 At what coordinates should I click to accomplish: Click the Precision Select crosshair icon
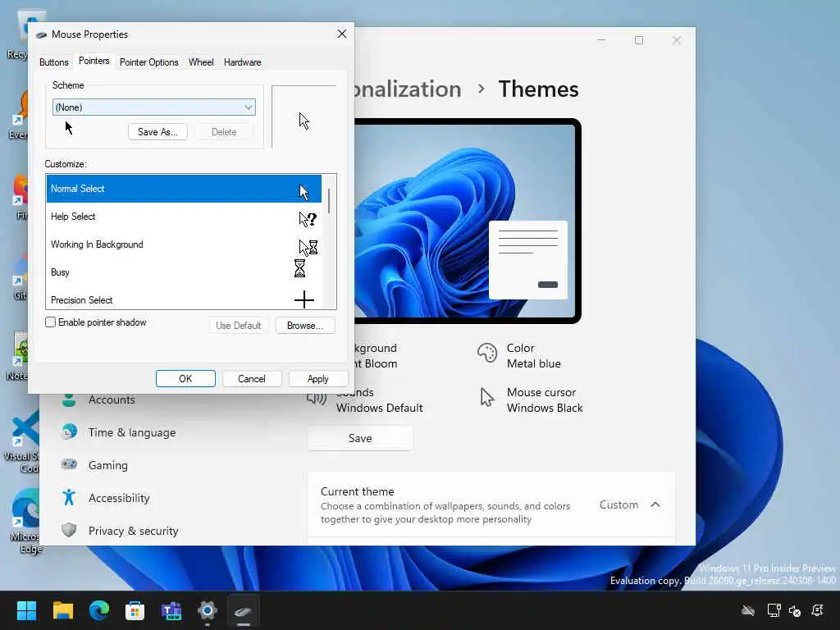304,299
